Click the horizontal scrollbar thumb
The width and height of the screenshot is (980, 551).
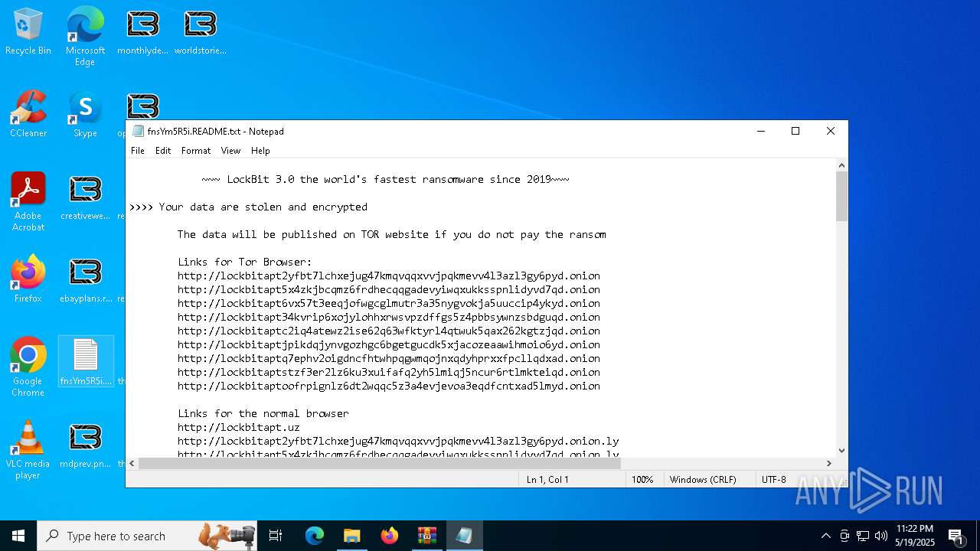coord(379,463)
